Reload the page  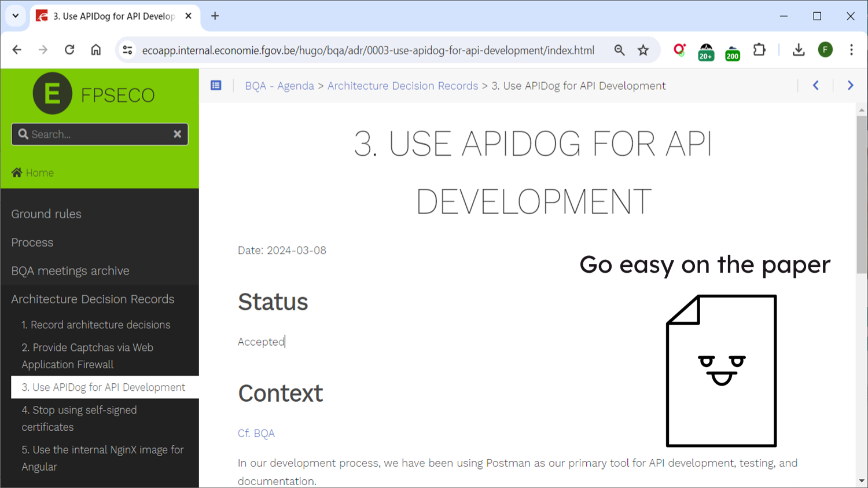pyautogui.click(x=69, y=50)
